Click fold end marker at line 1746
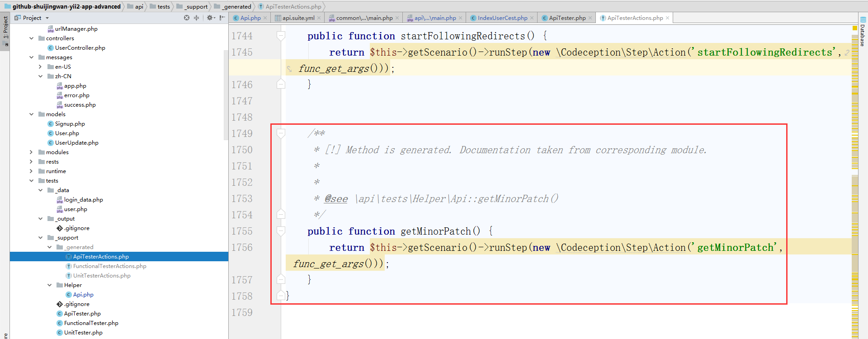Image resolution: width=868 pixels, height=339 pixels. tap(281, 85)
